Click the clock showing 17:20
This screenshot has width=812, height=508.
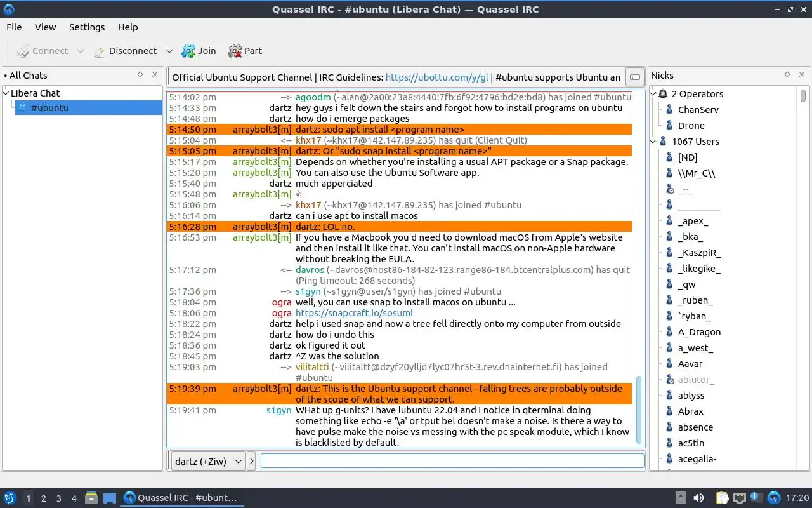pos(797,498)
